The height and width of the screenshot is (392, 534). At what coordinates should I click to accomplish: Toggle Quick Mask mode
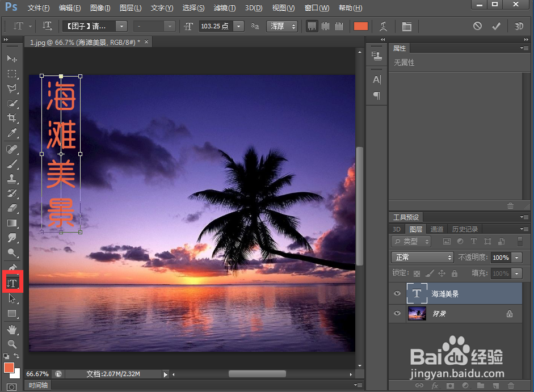(11, 387)
